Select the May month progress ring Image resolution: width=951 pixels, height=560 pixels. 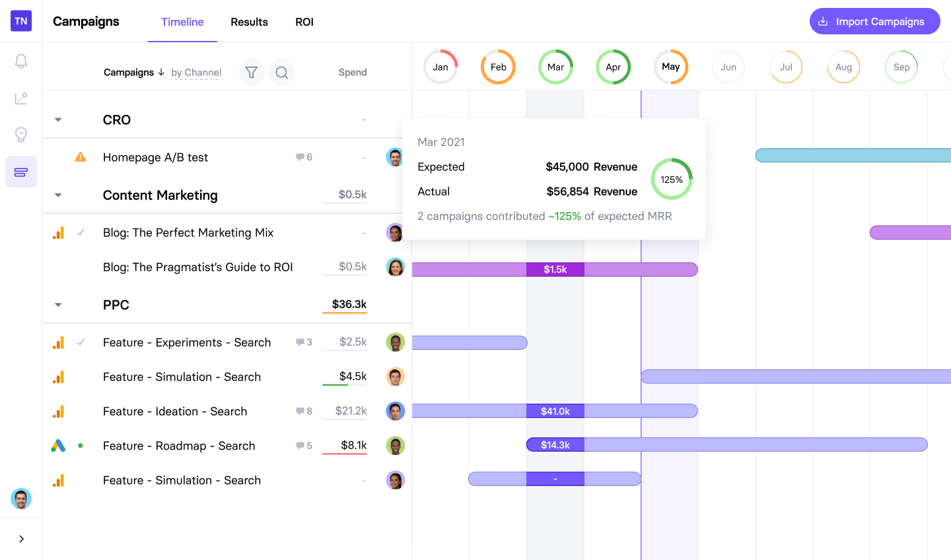click(670, 67)
